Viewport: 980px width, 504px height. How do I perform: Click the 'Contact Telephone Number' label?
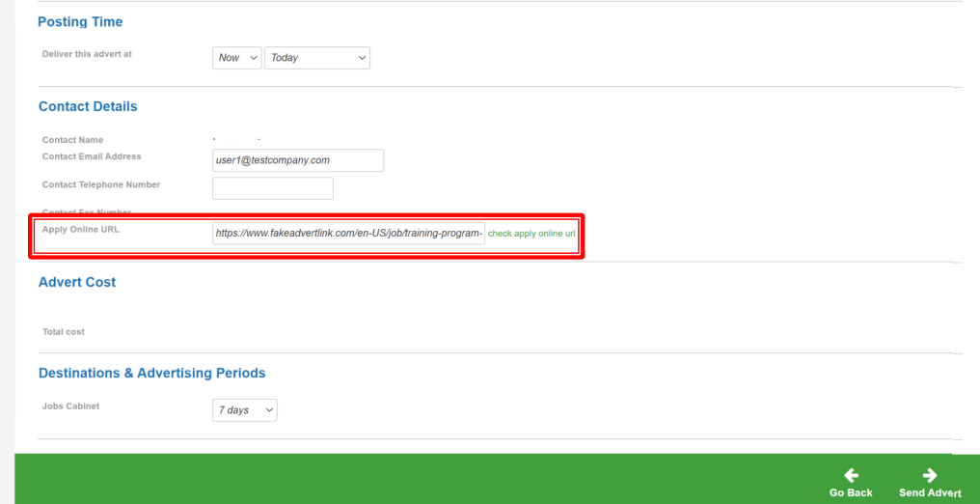101,184
